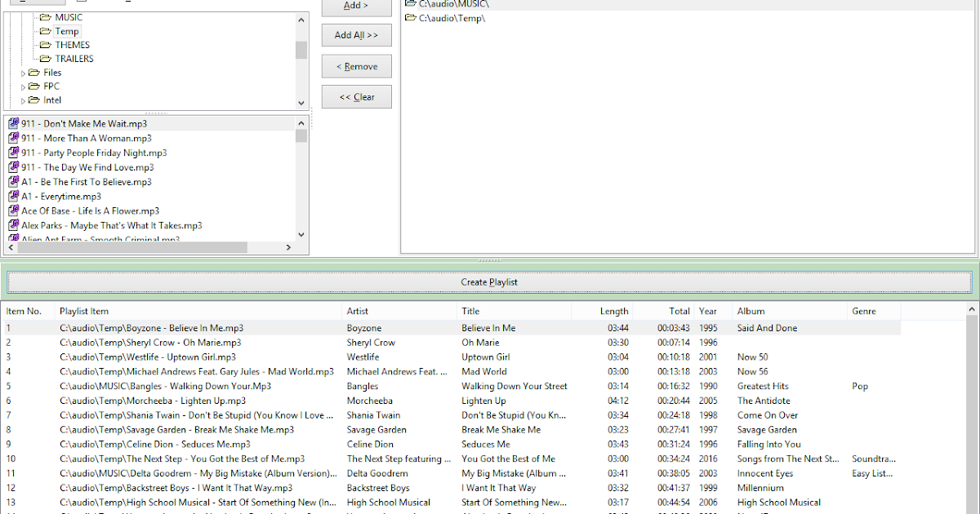Click the THEMES folder icon in the tree
980x514 pixels.
(46, 45)
